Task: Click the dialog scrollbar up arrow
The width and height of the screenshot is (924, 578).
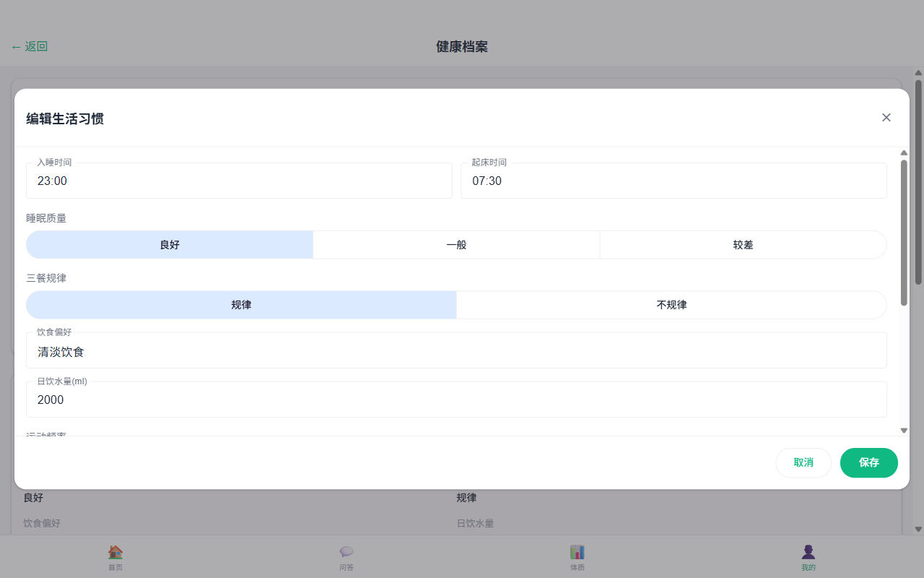Action: click(904, 152)
